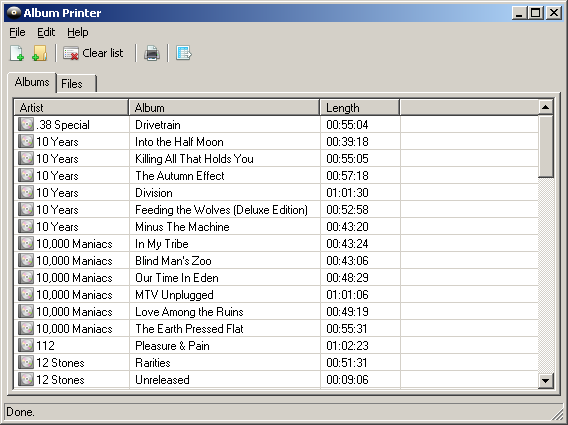Sort list by Artist column header
The image size is (568, 425).
click(x=71, y=108)
